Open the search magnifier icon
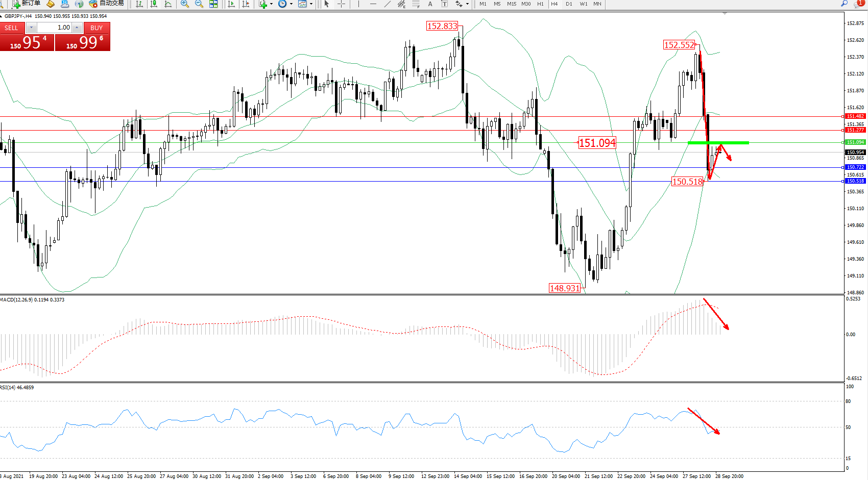The image size is (868, 480). click(x=844, y=4)
